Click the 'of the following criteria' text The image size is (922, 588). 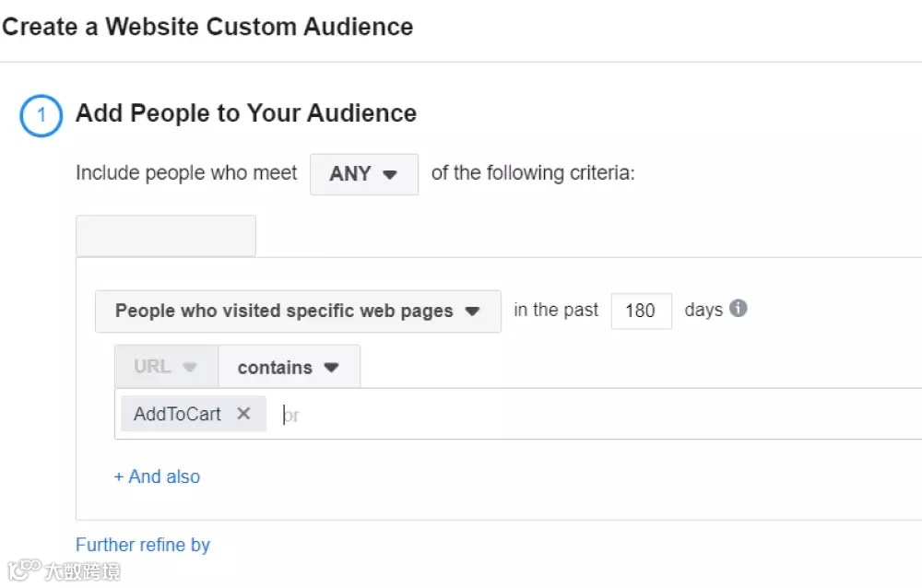533,173
